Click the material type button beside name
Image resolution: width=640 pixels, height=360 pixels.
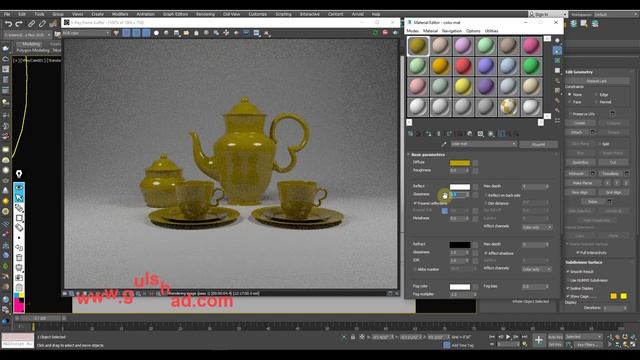coord(538,144)
